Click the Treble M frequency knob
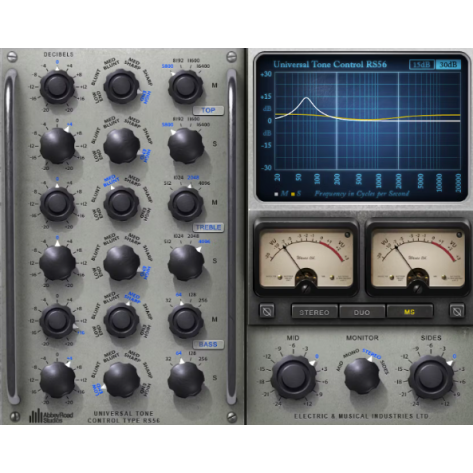Image resolution: width=473 pixels, height=473 pixels. coord(186,204)
